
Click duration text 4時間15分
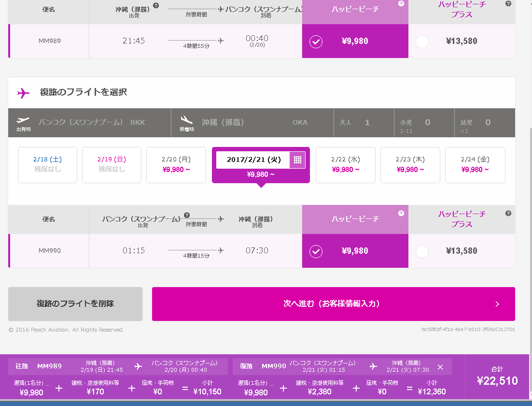coord(196,256)
